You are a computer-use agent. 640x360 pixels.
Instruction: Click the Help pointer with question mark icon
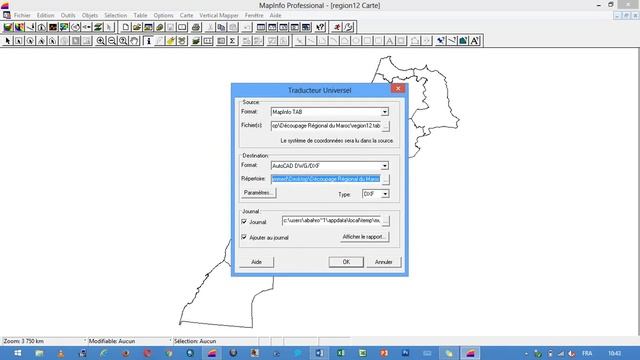[320, 27]
